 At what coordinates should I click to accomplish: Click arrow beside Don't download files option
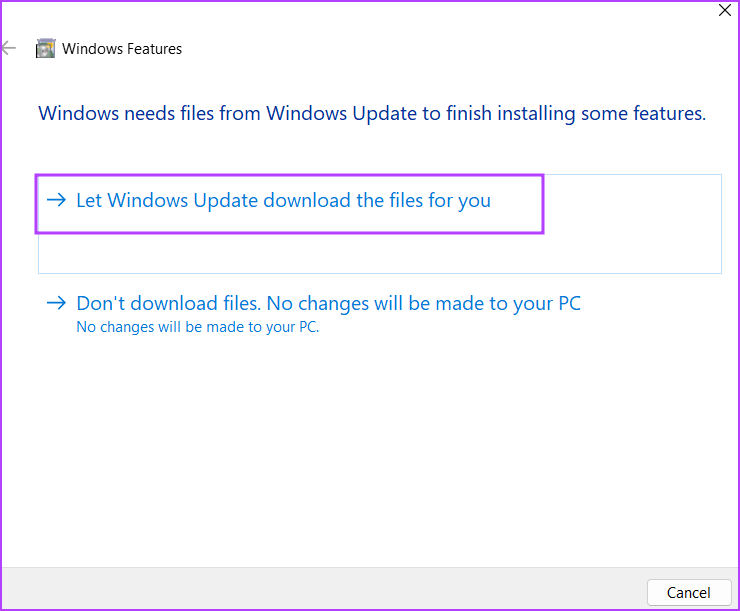click(57, 303)
